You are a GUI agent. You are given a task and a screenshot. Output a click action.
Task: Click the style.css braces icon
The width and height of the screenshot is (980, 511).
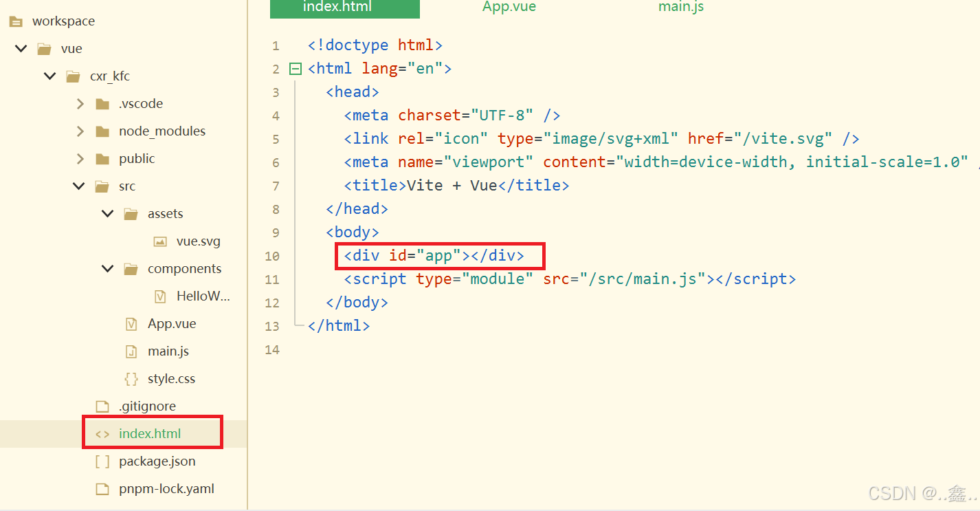click(x=131, y=379)
